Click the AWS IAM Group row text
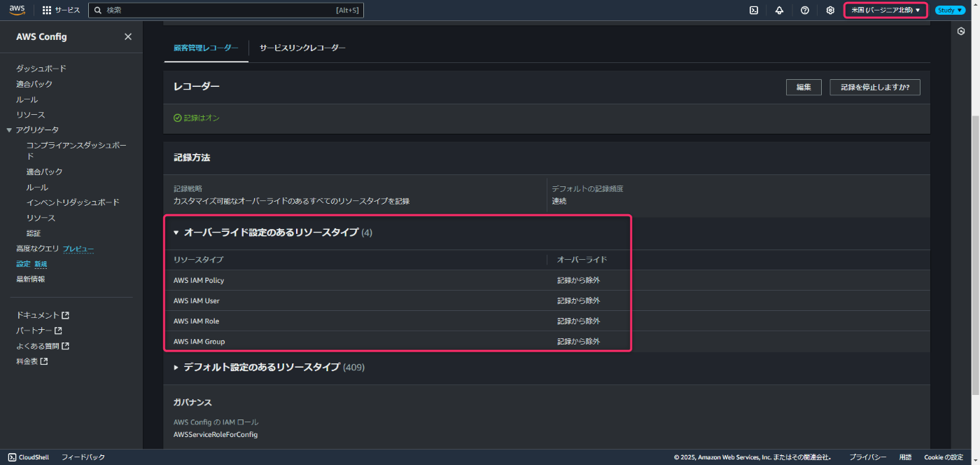Image resolution: width=980 pixels, height=465 pixels. (x=199, y=341)
